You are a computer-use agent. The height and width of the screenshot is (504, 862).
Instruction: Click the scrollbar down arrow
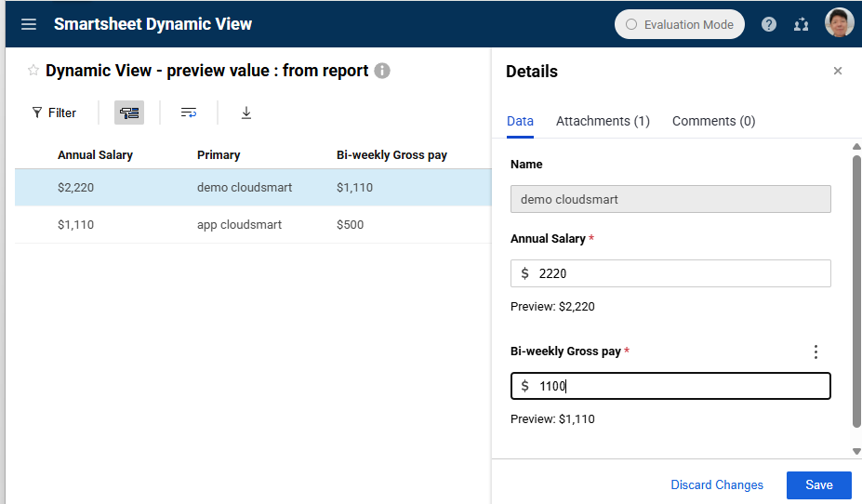click(856, 451)
